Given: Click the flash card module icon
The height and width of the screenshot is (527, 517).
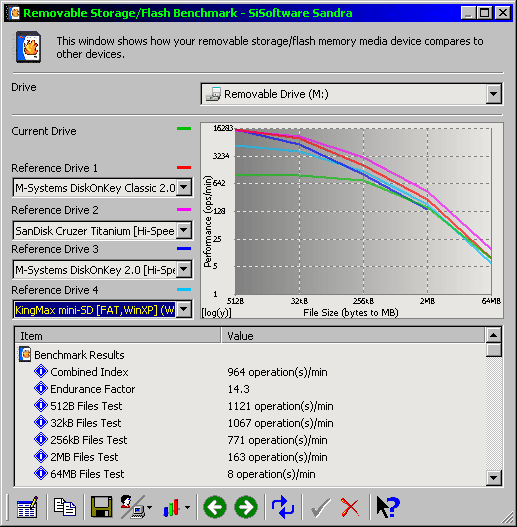Looking at the screenshot, I should tap(29, 47).
